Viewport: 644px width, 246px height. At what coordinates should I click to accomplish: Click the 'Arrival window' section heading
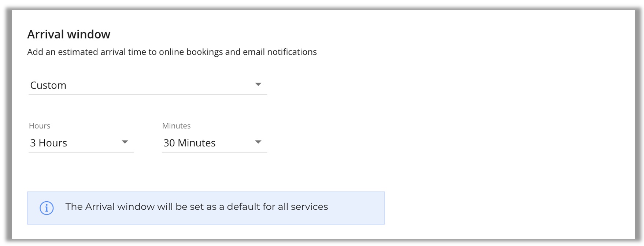coord(69,34)
